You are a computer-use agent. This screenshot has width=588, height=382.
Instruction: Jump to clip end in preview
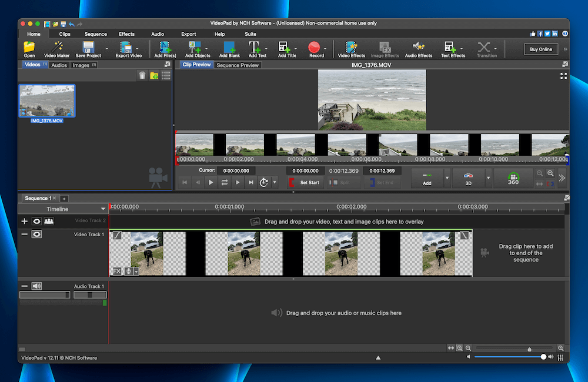(251, 183)
